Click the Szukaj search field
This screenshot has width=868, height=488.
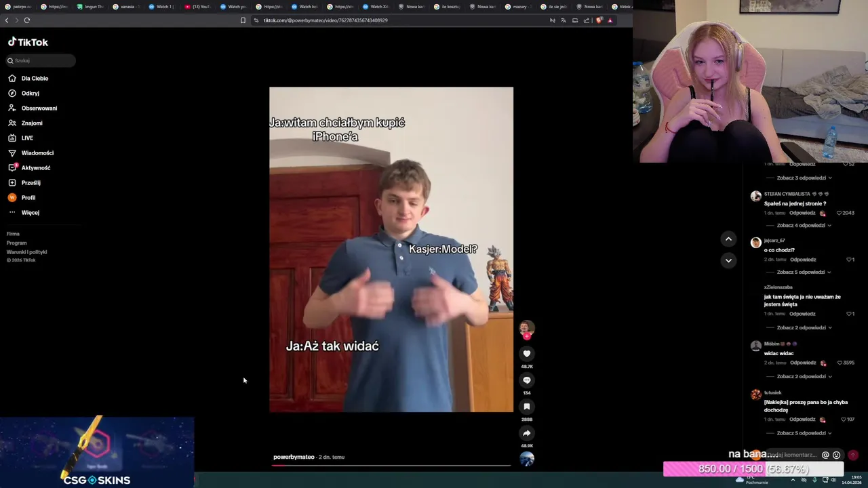point(41,60)
